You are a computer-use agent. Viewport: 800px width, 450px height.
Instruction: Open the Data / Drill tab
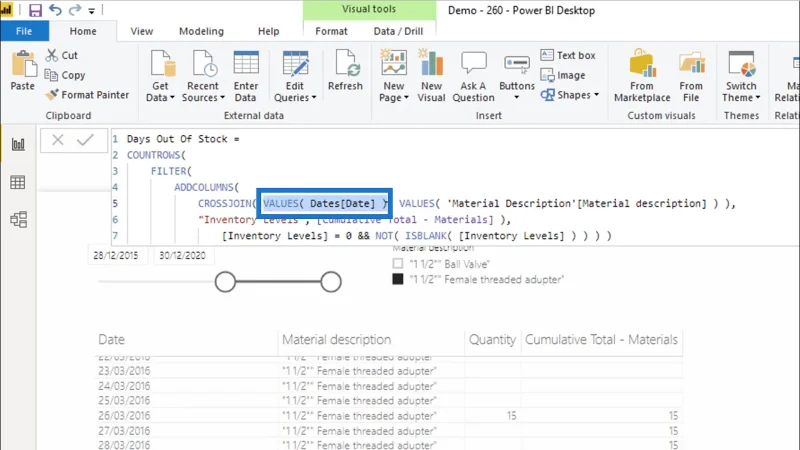398,31
